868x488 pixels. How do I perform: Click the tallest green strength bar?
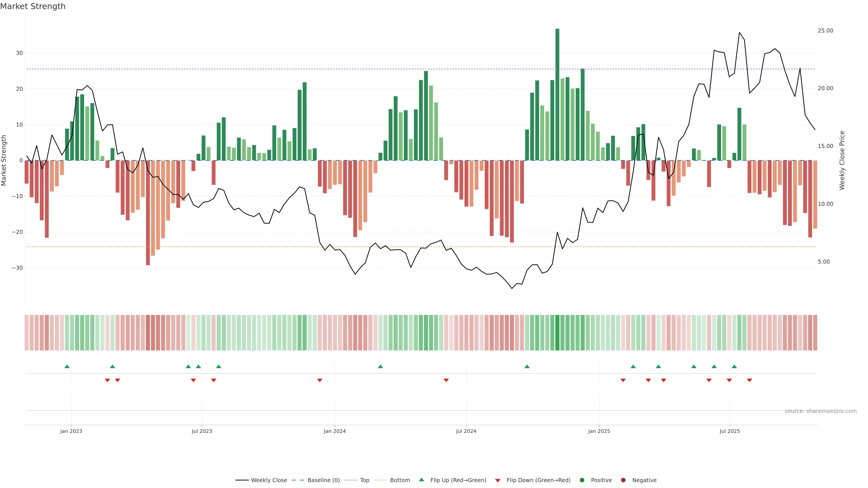point(557,94)
